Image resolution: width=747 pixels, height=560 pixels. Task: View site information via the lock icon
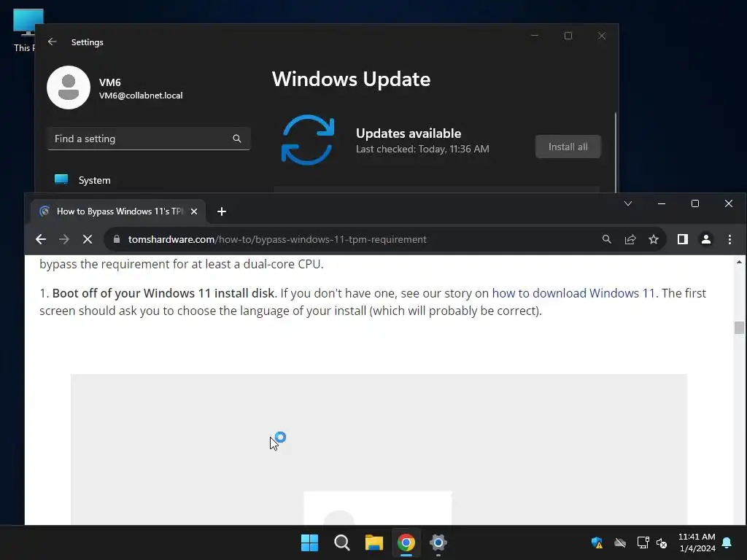pos(117,239)
